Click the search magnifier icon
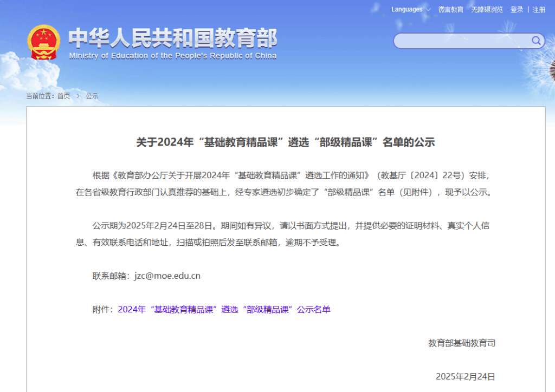 536,41
